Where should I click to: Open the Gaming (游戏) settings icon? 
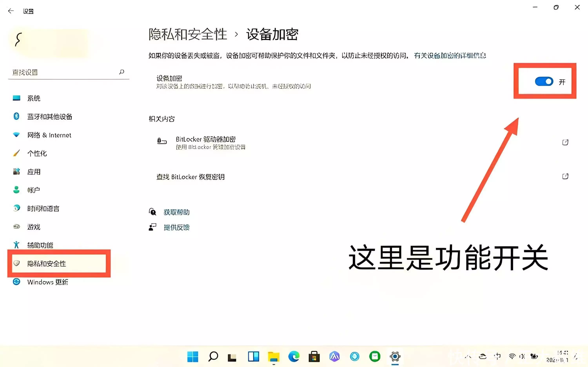(16, 227)
